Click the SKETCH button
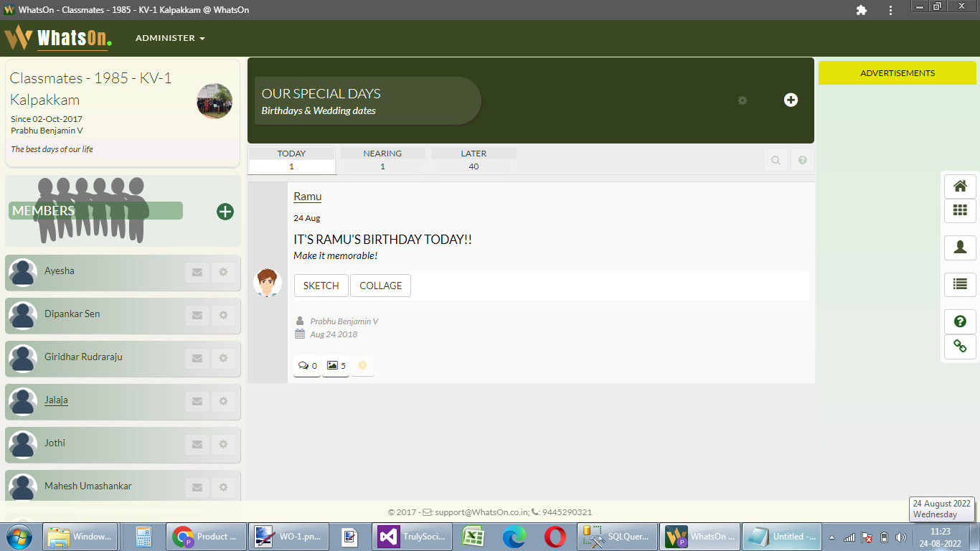The width and height of the screenshot is (980, 551). [x=321, y=286]
